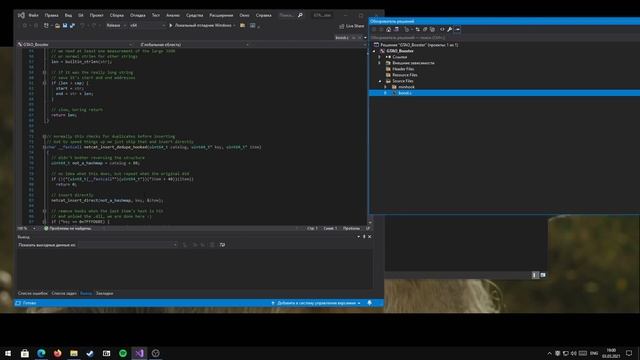This screenshot has width=640, height=360.
Task: Click the search magnifier icon in title bar
Action: coord(300,15)
